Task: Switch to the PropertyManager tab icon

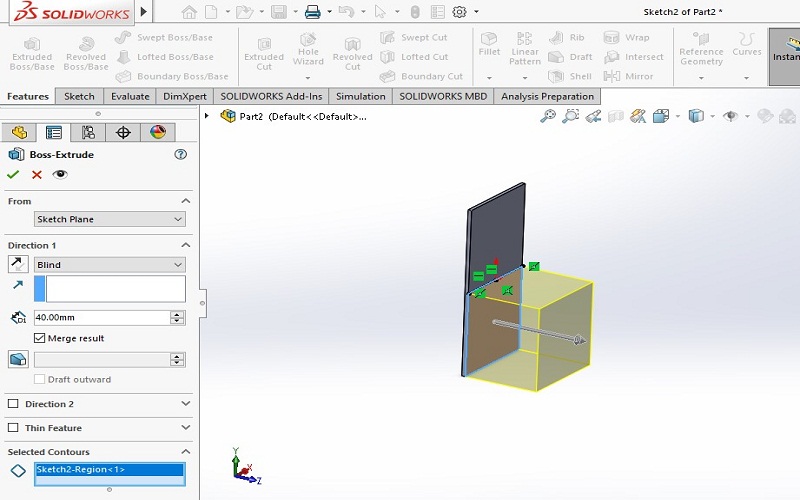Action: click(54, 133)
